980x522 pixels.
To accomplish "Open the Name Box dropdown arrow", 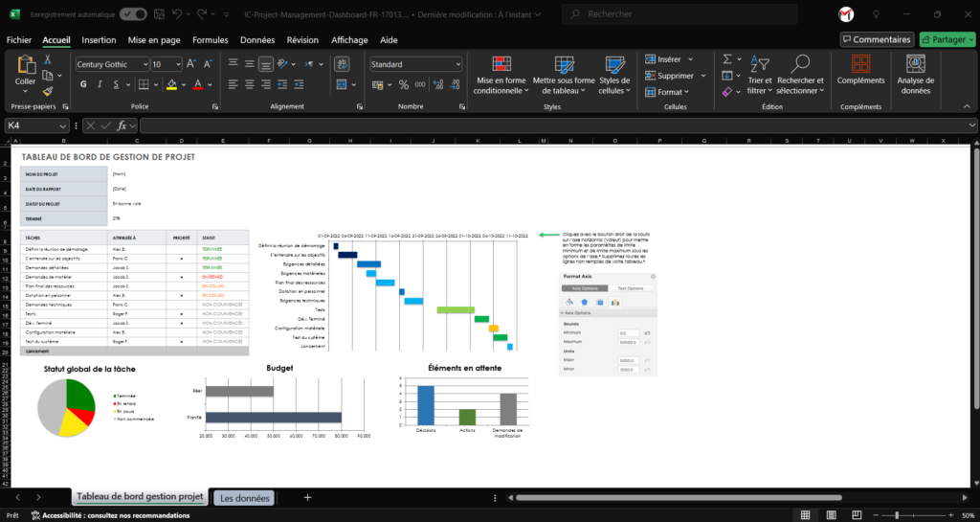I will (x=63, y=125).
